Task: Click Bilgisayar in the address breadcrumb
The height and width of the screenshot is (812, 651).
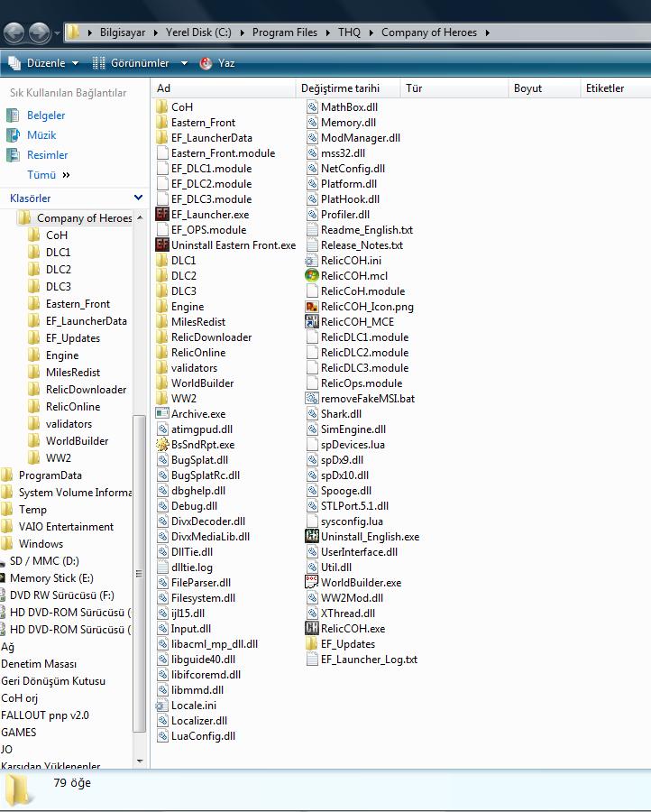Action: pyautogui.click(x=123, y=32)
